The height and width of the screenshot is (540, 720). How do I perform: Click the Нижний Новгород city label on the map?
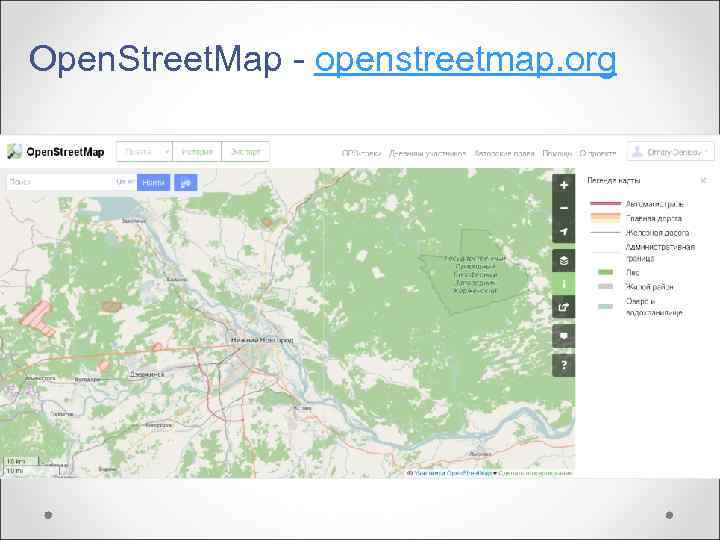[x=262, y=340]
